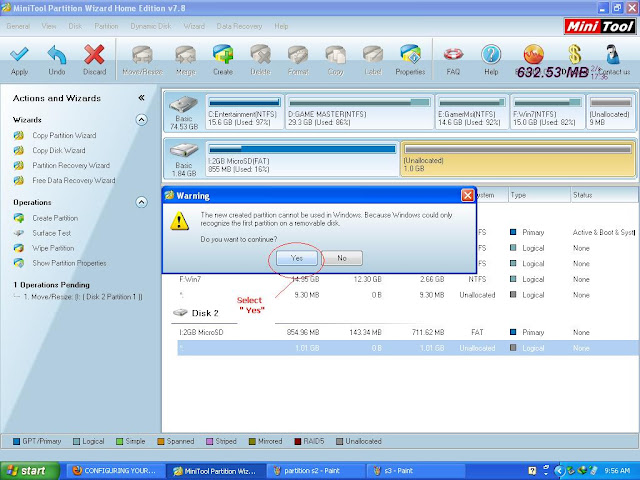Switch to partition s2 - Paint taskbar item

pos(314,471)
